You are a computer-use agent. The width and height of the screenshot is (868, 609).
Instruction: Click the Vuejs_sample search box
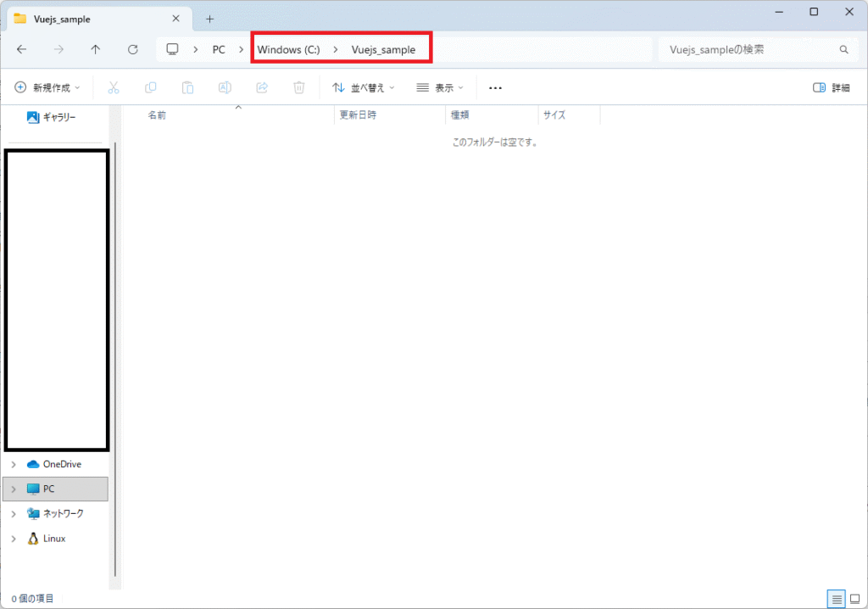coord(746,50)
